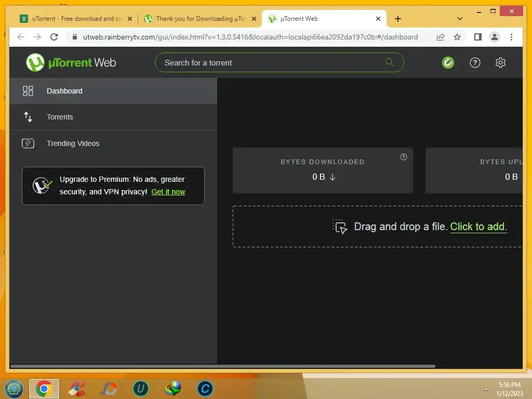Click the Chrome taskbar icon

(44, 389)
